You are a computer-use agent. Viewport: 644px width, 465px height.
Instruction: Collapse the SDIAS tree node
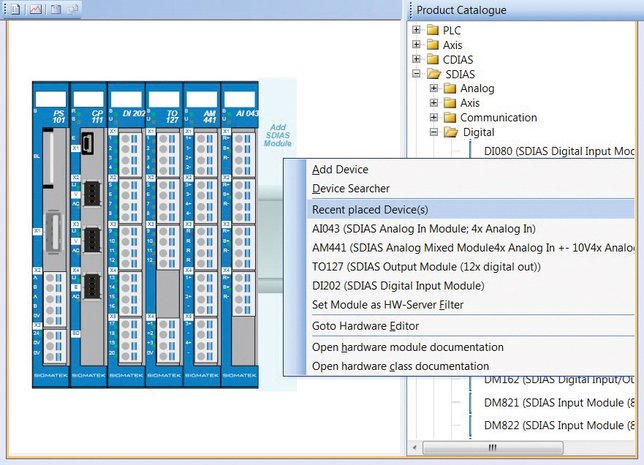coord(416,74)
